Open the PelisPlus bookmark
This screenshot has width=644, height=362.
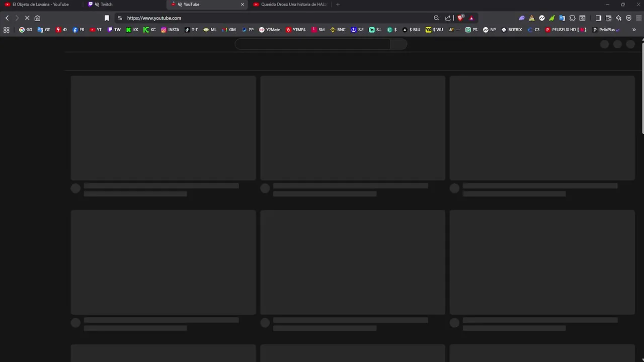coord(606,30)
